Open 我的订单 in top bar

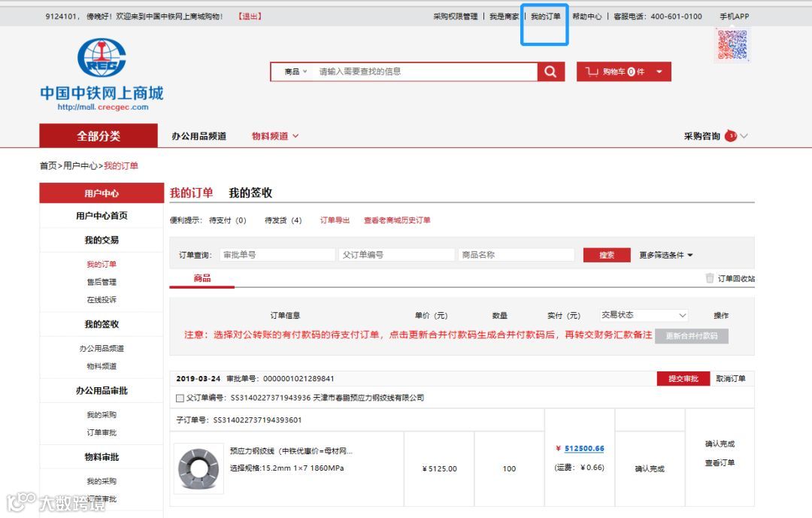(545, 16)
